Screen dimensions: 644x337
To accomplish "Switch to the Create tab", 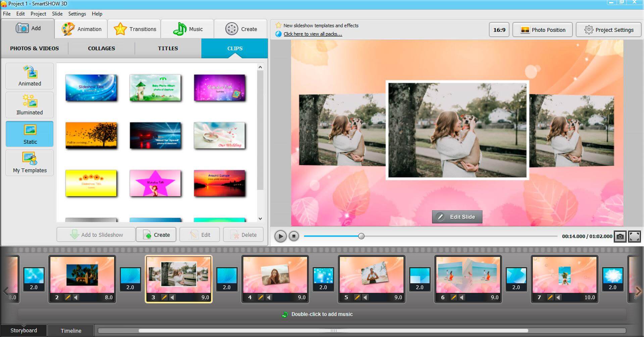I will pyautogui.click(x=241, y=29).
